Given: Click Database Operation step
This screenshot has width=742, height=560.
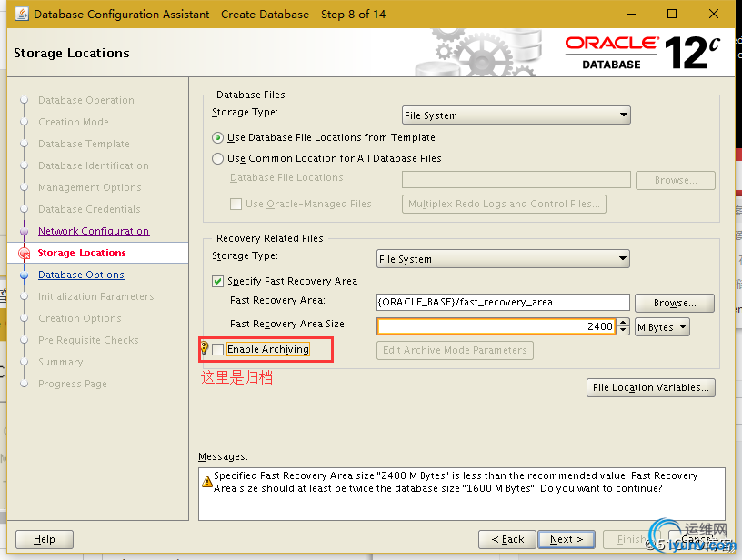Looking at the screenshot, I should (86, 100).
